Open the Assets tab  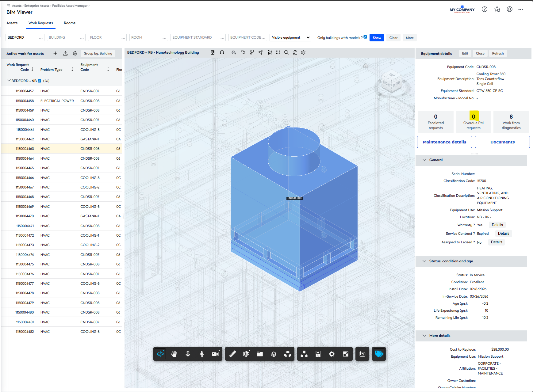coord(12,23)
